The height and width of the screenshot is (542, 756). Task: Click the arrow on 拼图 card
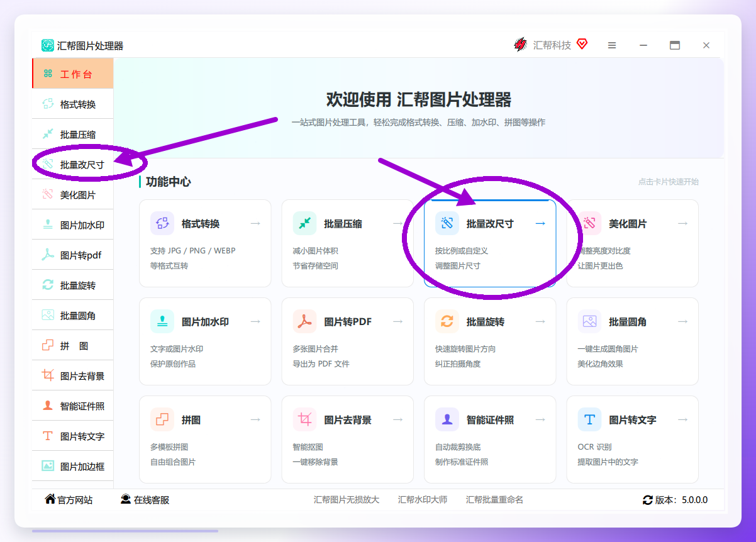(x=255, y=419)
